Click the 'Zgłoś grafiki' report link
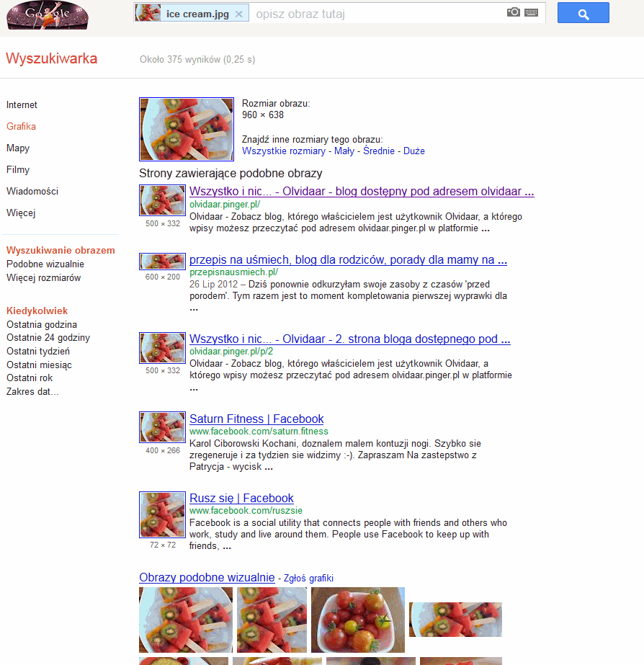Viewport: 644px width, 665px height. tap(308, 579)
